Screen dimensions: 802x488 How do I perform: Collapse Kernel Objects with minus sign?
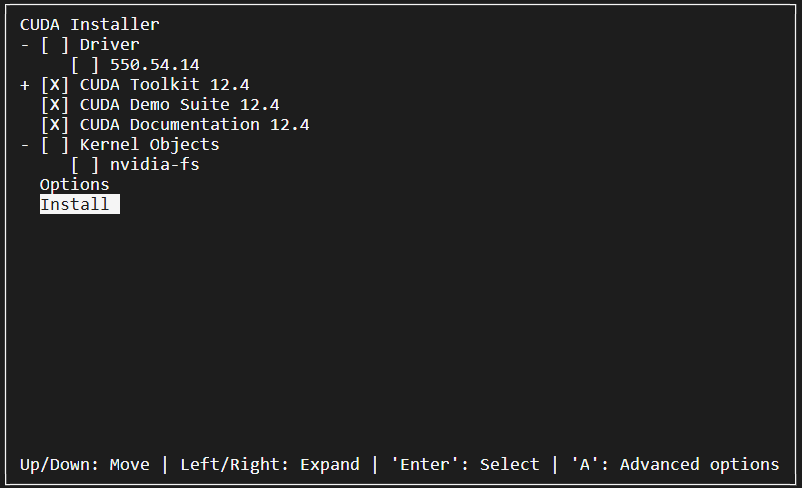[x=25, y=145]
